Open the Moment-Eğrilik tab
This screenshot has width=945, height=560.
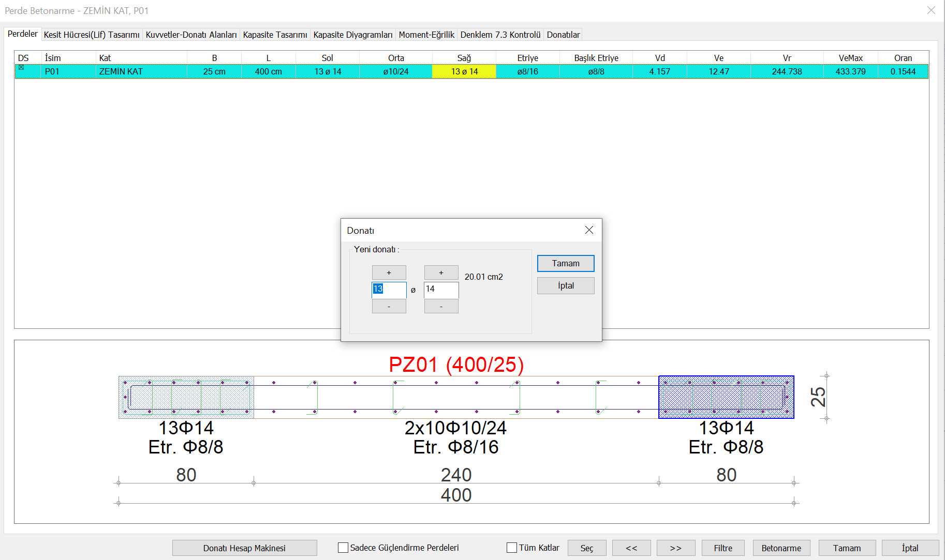click(426, 35)
